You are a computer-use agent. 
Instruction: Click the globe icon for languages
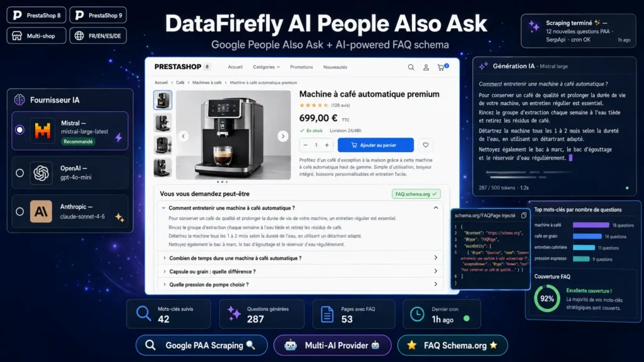tap(79, 36)
